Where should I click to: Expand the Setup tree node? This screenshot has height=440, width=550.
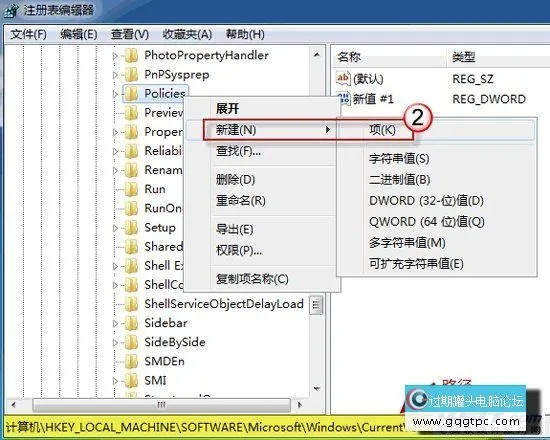coord(115,228)
